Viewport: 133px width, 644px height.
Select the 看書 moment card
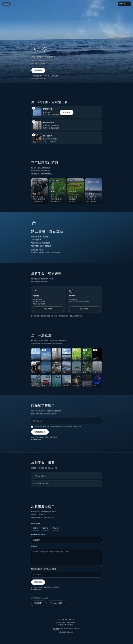point(57,191)
